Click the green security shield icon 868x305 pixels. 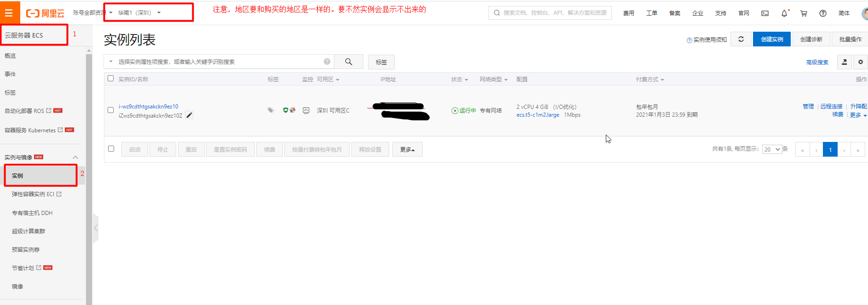click(x=286, y=110)
